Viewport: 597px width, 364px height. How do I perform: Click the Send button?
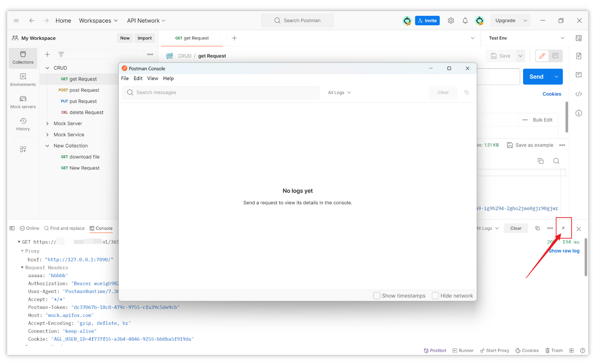click(536, 76)
